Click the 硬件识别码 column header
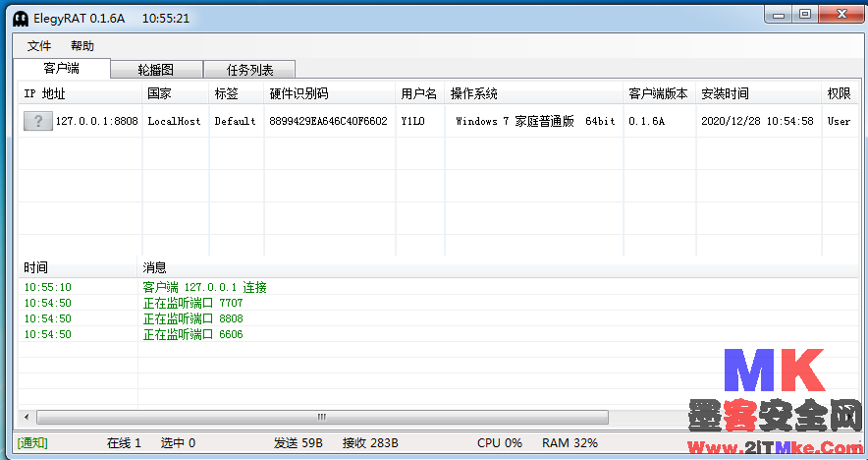Screen dimensions: 868x460 tap(298, 93)
